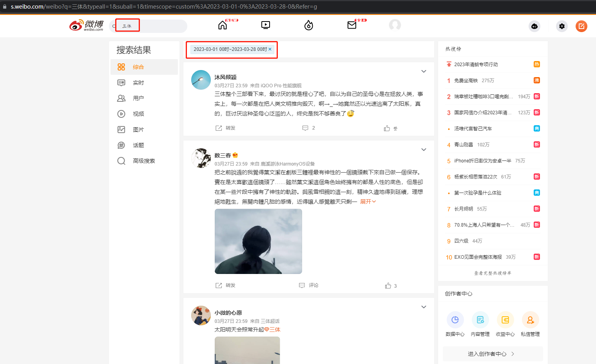Screen dimensions: 596x364
Task: Open 收益中心 in creator center
Action: 505,324
